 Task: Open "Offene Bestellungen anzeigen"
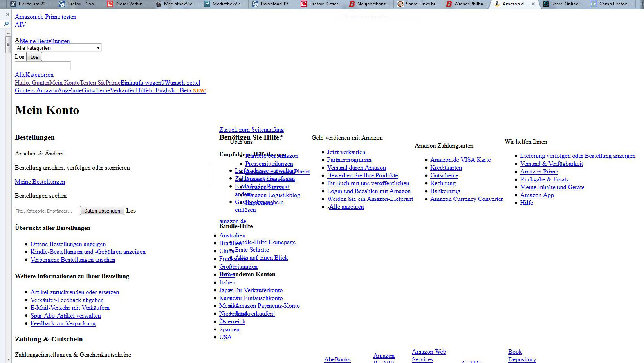pos(68,244)
